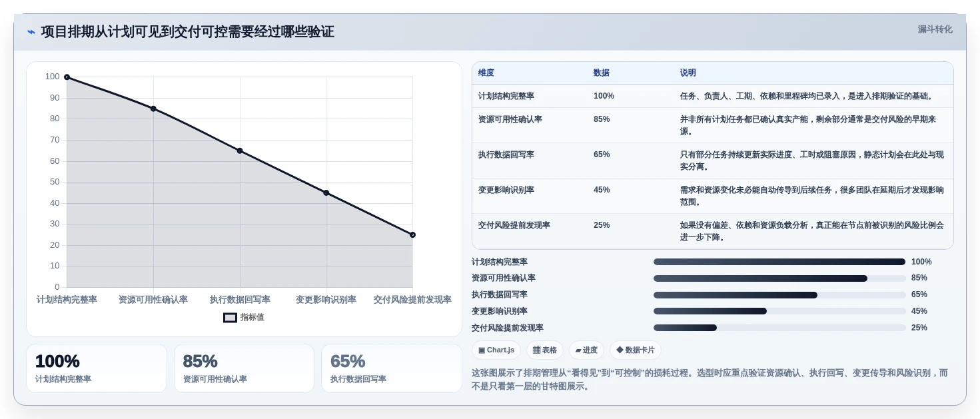The width and height of the screenshot is (980, 419).
Task: Click the 资源可用性确认率 85% progress bar
Action: pos(779,278)
